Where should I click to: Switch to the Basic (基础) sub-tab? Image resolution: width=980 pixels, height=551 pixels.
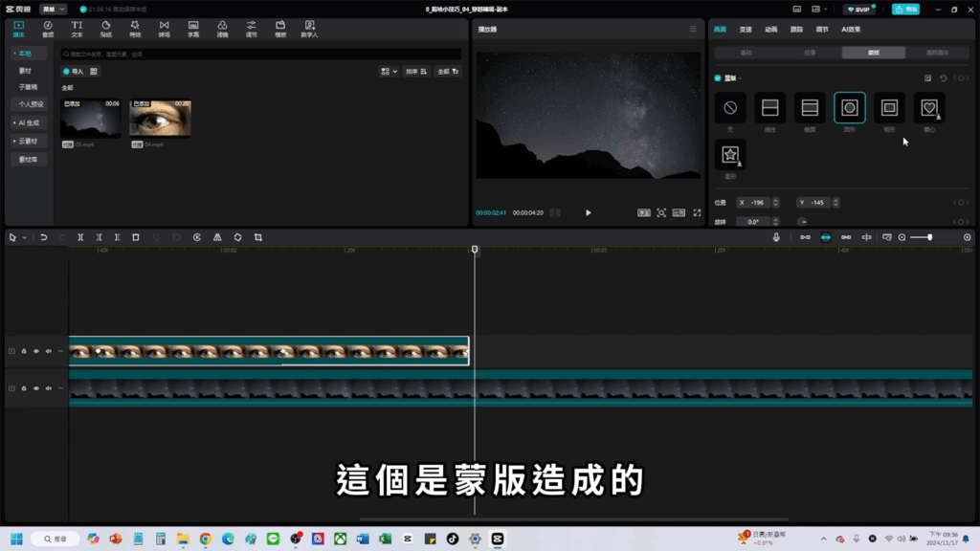[746, 53]
